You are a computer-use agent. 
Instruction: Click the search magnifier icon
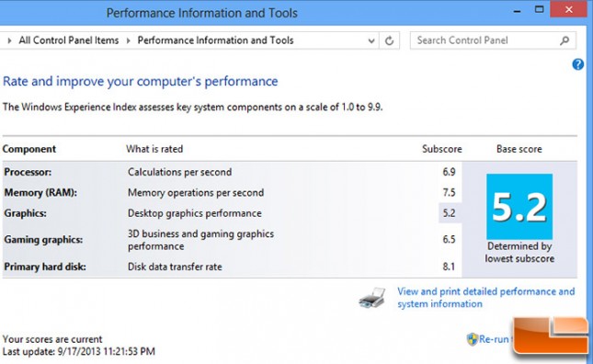(x=564, y=40)
